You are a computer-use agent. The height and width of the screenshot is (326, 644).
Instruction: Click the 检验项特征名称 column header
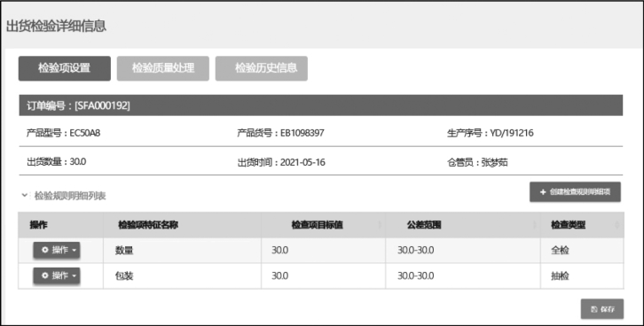click(182, 225)
